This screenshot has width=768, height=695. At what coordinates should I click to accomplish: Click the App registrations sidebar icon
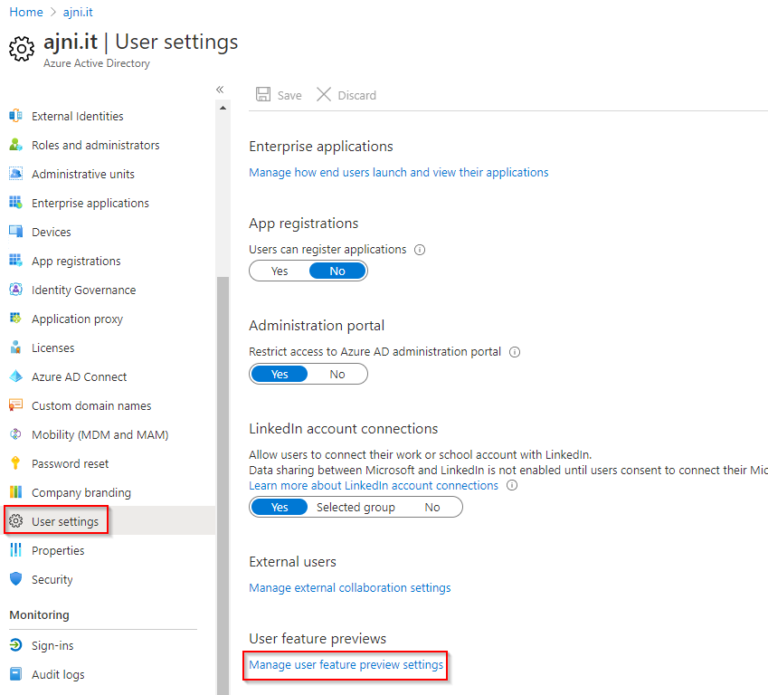[16, 261]
